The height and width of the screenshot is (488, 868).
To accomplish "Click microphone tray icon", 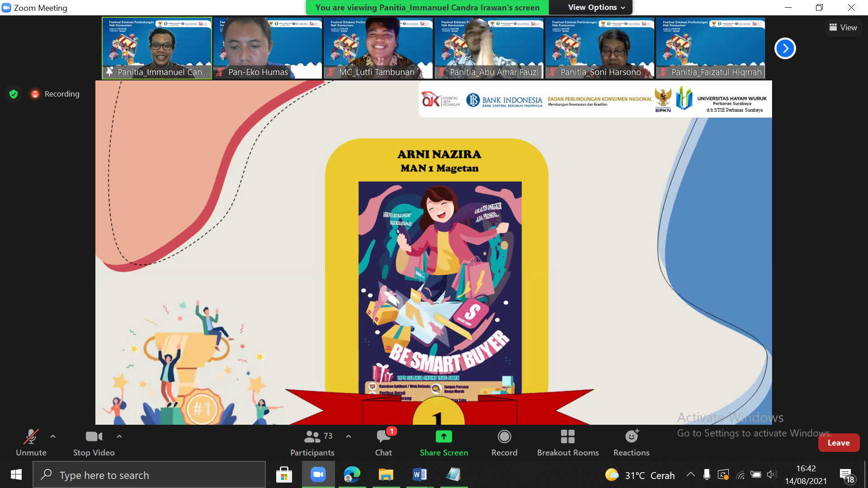I will click(x=707, y=474).
